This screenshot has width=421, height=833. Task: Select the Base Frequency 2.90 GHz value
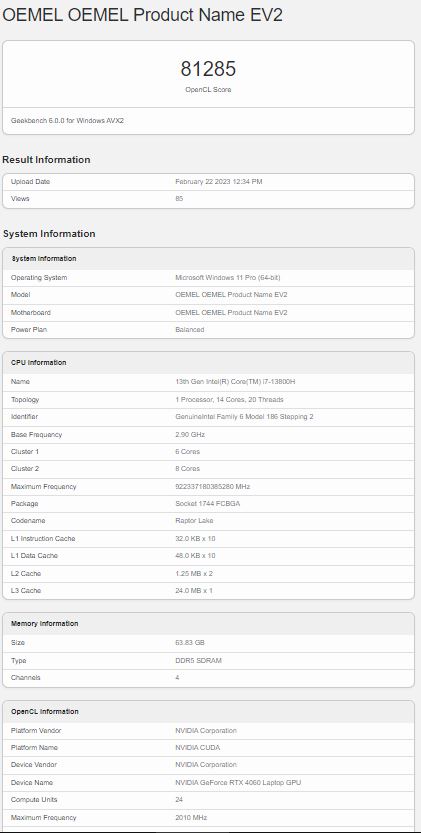[x=190, y=435]
